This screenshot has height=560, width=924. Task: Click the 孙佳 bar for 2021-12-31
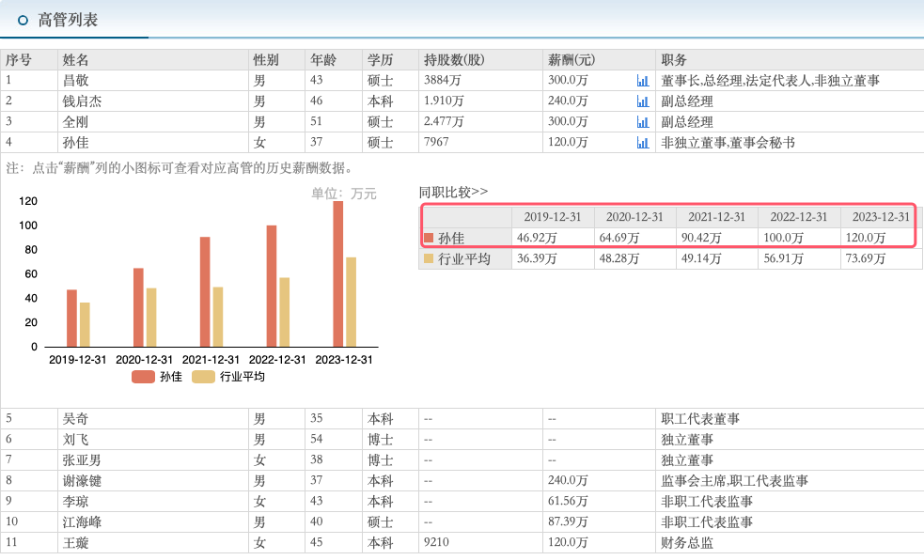[x=205, y=292]
